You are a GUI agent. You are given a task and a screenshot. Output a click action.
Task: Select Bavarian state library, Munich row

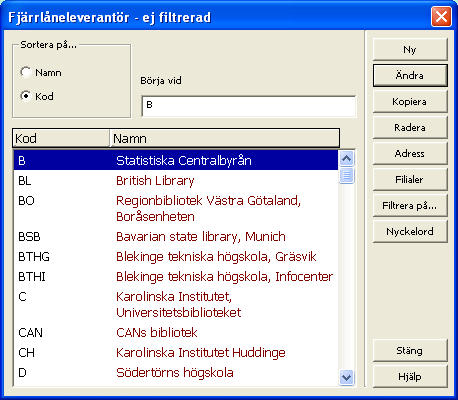point(176,236)
